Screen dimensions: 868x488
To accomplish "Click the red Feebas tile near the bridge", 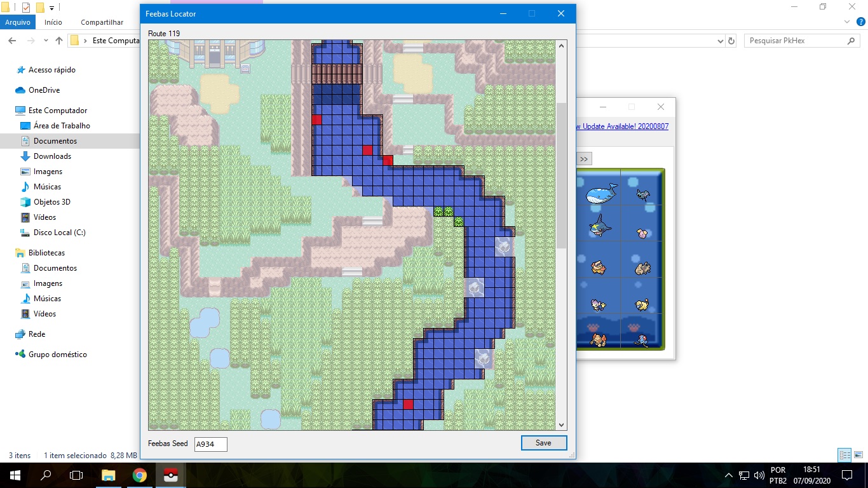I will click(316, 119).
